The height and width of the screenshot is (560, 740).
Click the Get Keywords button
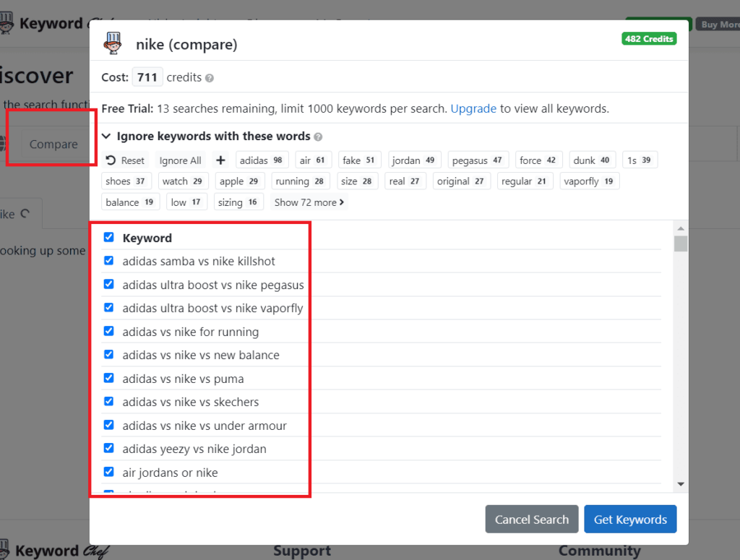click(630, 519)
